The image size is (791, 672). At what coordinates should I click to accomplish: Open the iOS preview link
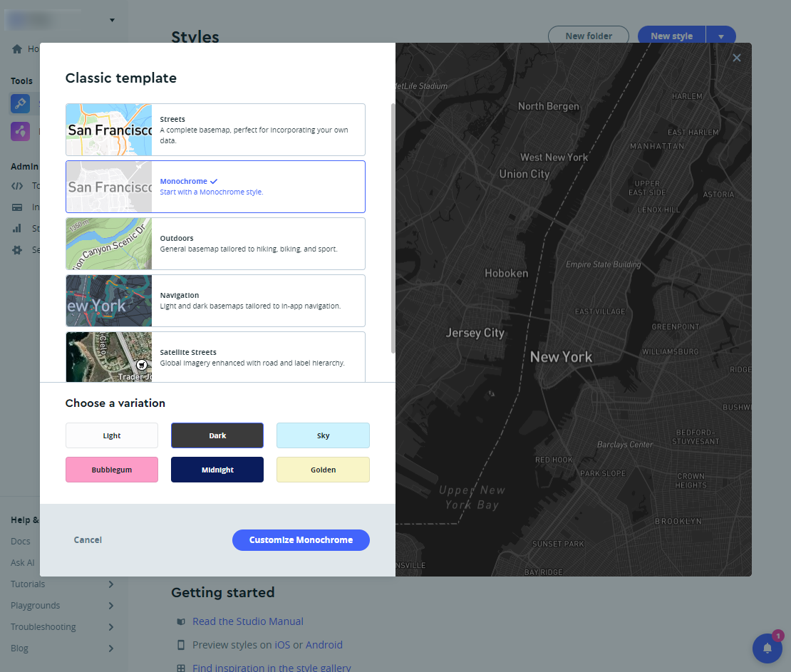(x=282, y=645)
